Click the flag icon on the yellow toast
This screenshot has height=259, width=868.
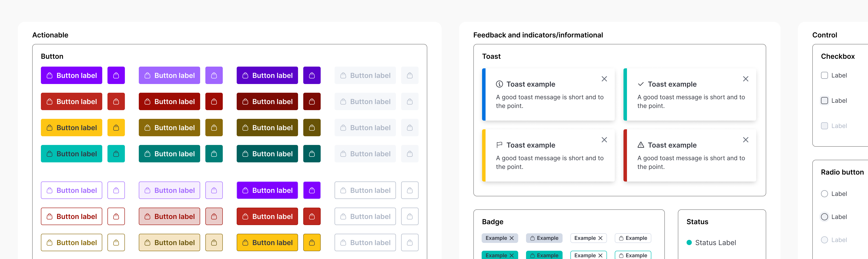click(x=499, y=145)
